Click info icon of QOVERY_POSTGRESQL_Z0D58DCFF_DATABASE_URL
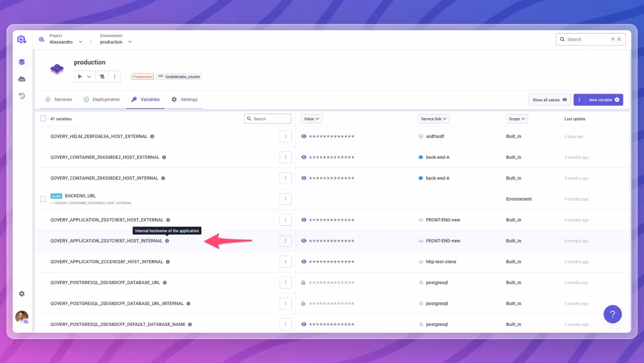Image resolution: width=644 pixels, height=363 pixels. (x=165, y=282)
